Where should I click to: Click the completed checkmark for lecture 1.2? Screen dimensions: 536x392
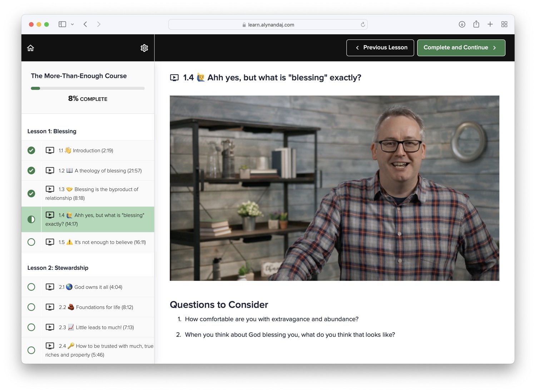point(31,170)
